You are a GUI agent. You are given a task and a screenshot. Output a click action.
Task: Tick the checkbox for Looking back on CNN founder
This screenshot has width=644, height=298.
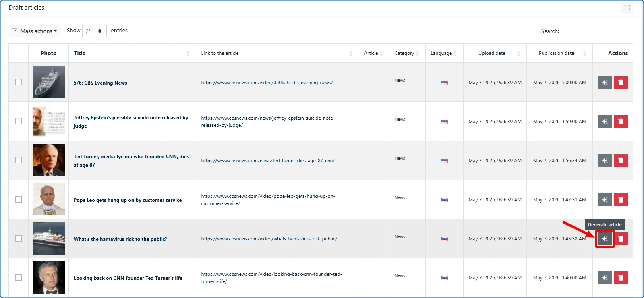point(19,277)
